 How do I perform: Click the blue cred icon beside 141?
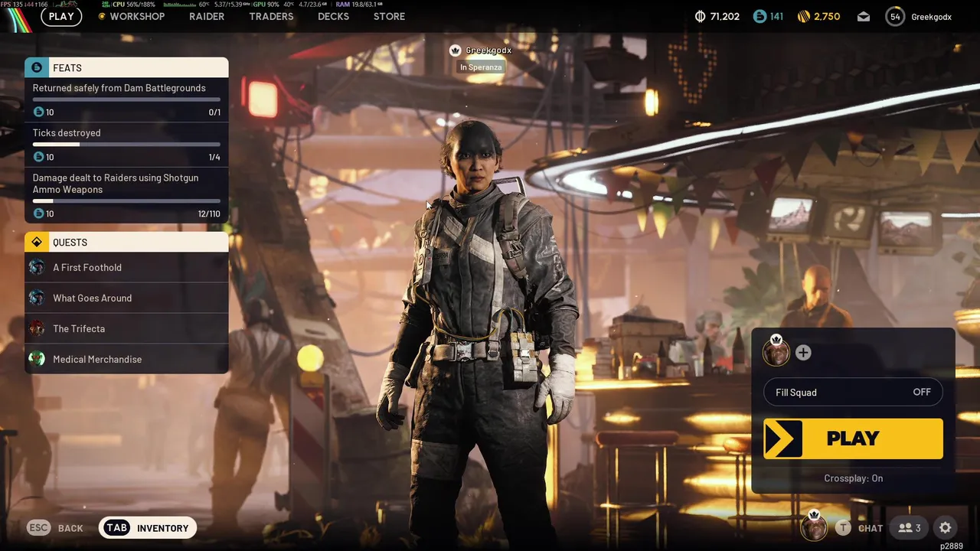(759, 16)
